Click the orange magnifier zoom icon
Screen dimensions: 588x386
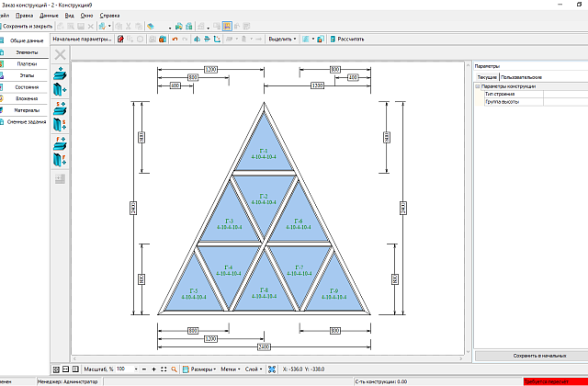point(174,369)
